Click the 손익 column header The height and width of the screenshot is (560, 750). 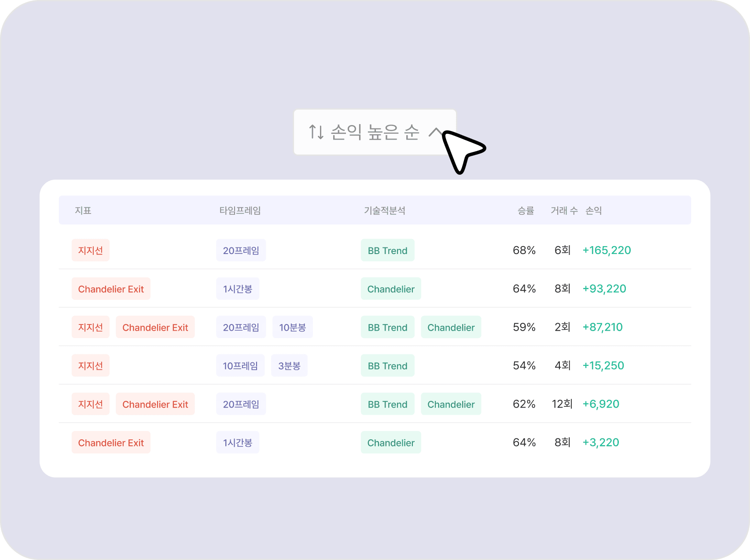click(593, 210)
